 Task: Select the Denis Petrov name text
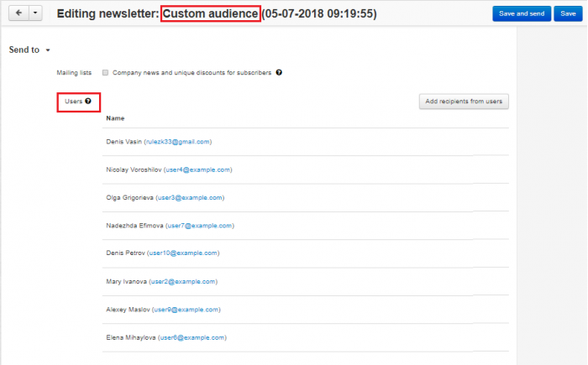(x=125, y=253)
